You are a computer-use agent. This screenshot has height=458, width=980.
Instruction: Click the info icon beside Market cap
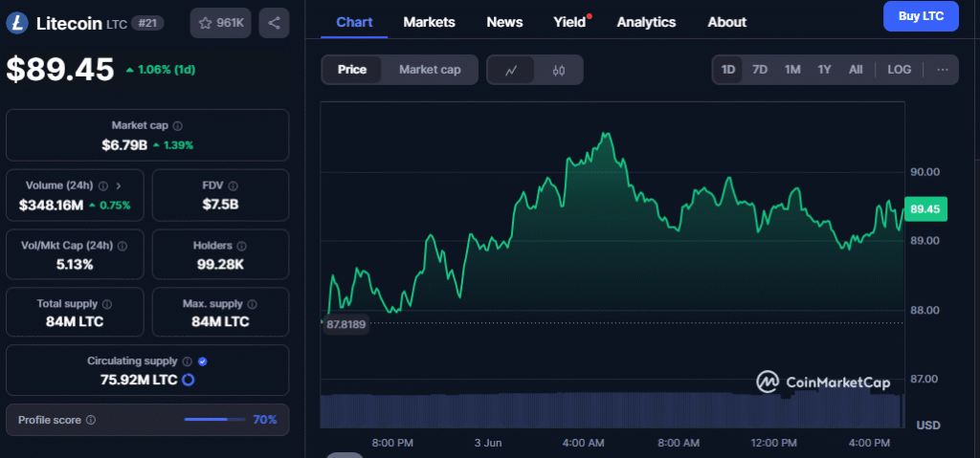(x=177, y=126)
